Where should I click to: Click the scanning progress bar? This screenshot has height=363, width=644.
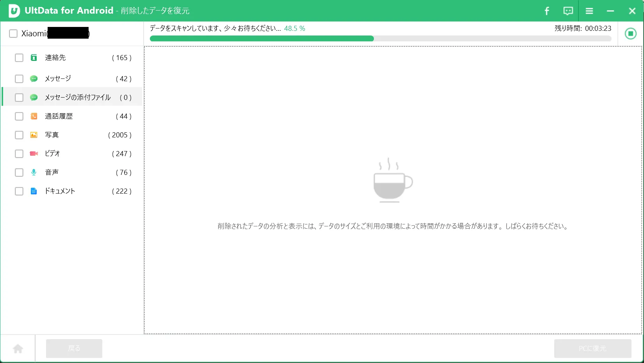pyautogui.click(x=381, y=38)
